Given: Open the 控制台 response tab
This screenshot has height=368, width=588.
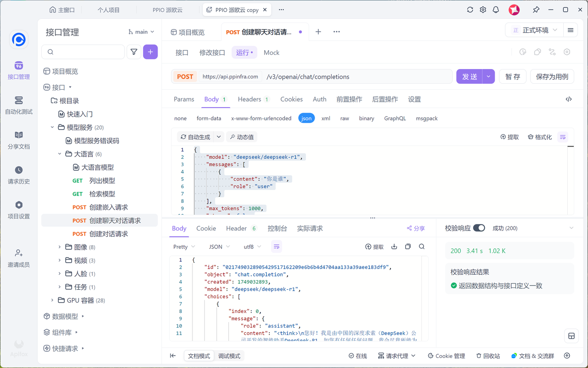Looking at the screenshot, I should (277, 228).
